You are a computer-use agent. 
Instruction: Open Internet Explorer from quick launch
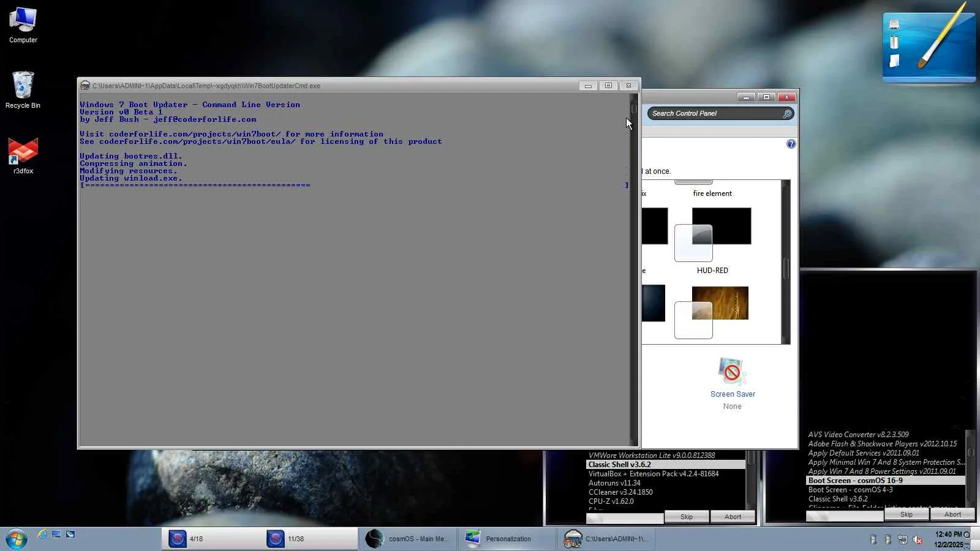click(42, 534)
